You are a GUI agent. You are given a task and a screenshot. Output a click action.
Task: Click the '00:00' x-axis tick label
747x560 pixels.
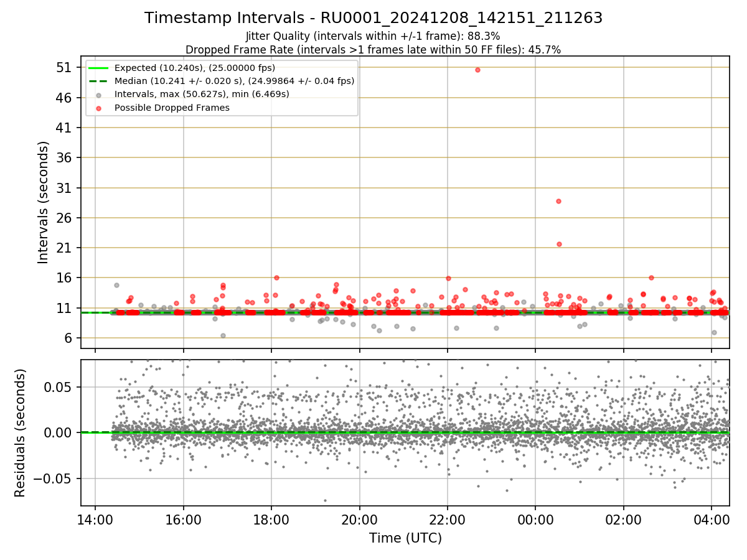pos(535,520)
